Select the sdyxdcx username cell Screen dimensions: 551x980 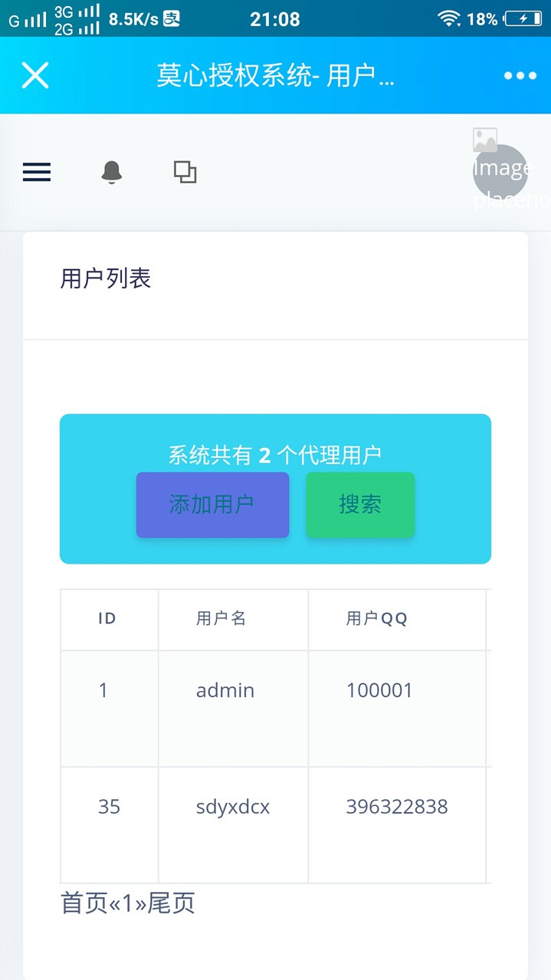pos(232,806)
